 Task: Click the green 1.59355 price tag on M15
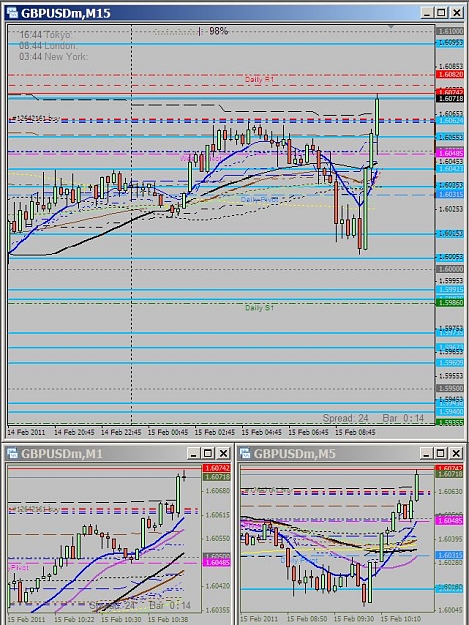[x=450, y=423]
